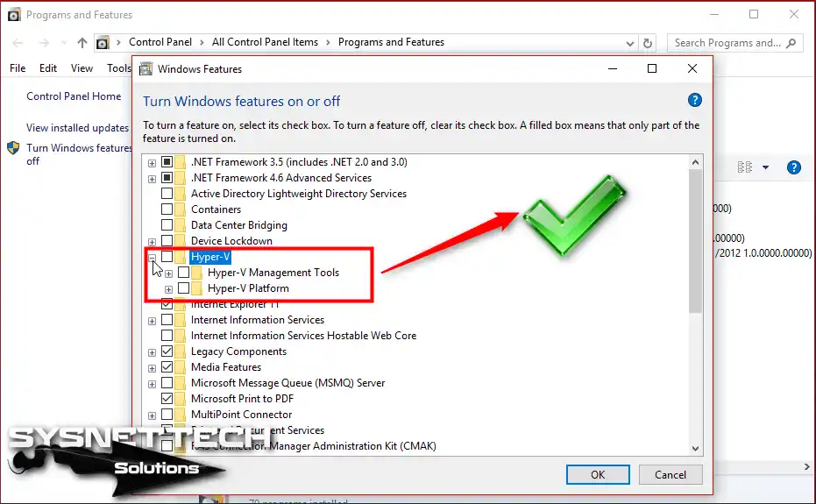Screen dimensions: 816x504
Task: Click the features list scrollbar thumb
Action: coord(695,240)
